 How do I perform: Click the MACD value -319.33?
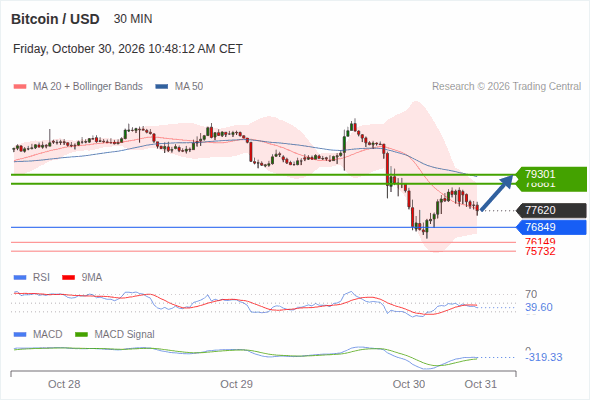[x=544, y=357]
